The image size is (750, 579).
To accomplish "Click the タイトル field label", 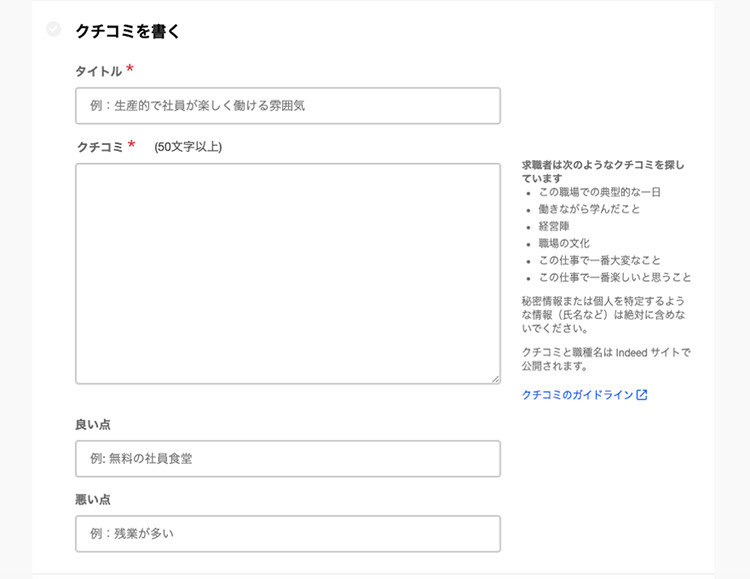I will (x=98, y=71).
